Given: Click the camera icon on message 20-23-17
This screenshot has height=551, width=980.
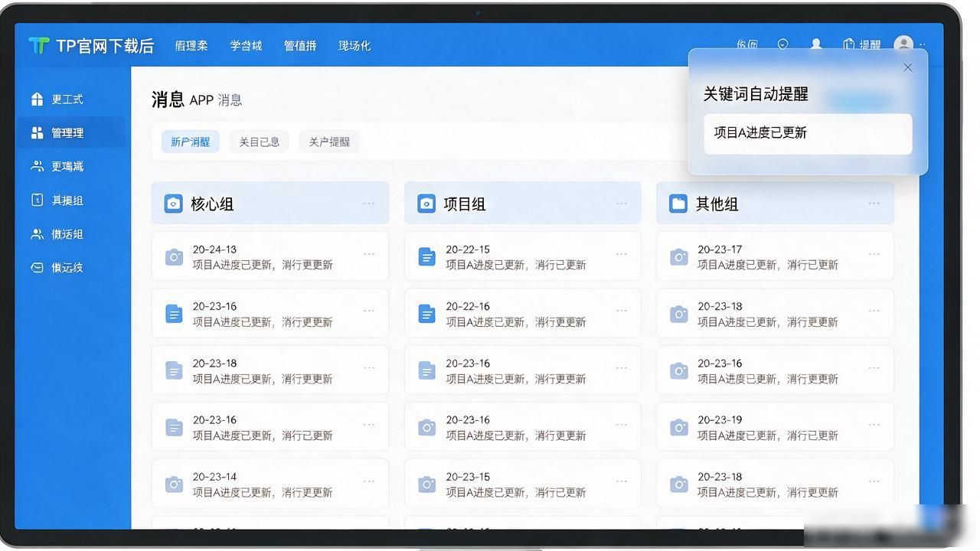Looking at the screenshot, I should click(679, 257).
